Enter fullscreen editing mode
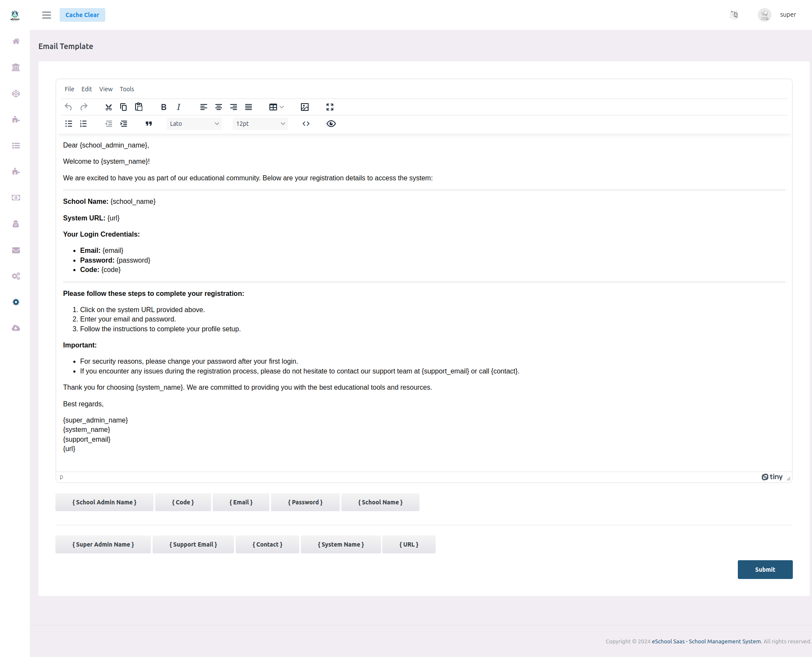This screenshot has height=657, width=812. [329, 107]
